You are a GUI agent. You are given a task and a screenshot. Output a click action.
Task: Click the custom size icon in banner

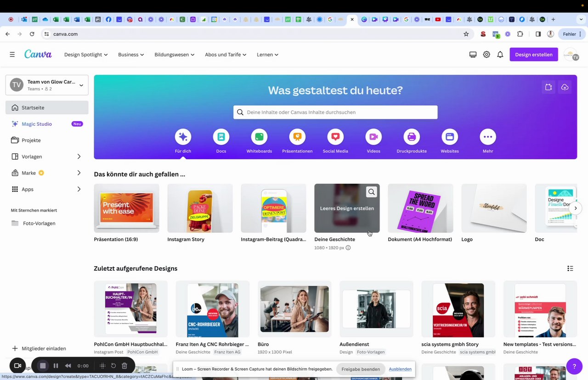pyautogui.click(x=548, y=87)
